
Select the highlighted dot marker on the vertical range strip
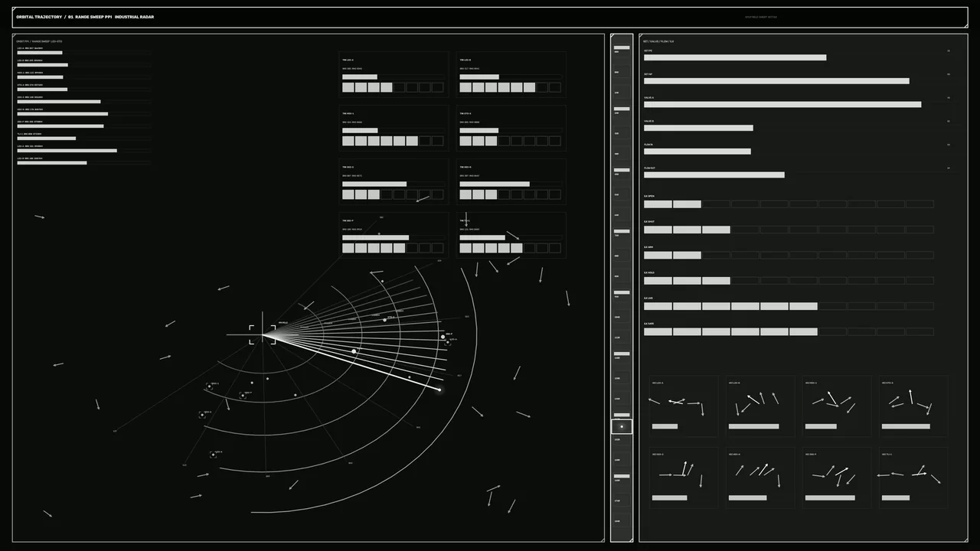click(622, 426)
